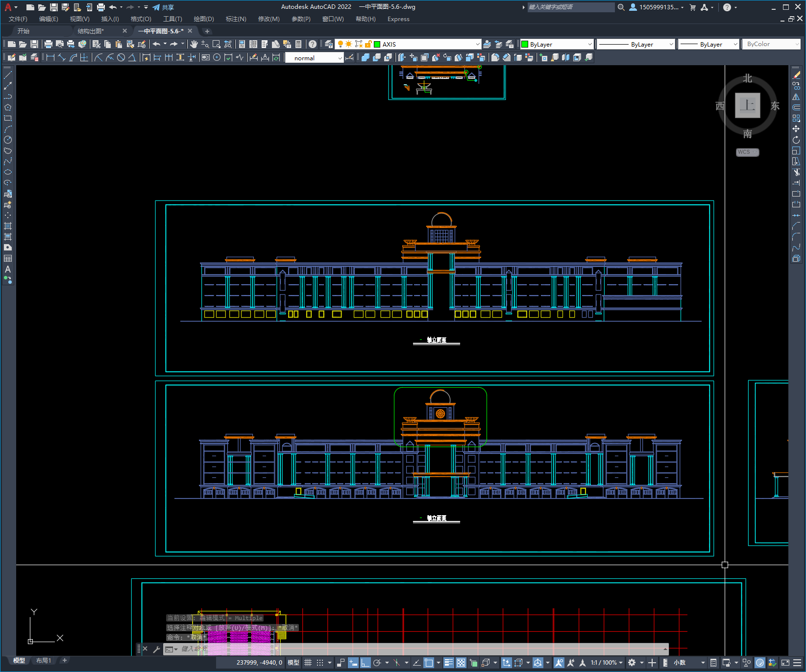The image size is (806, 672).
Task: Select the Multiline Text 'A' tool
Action: [x=8, y=269]
